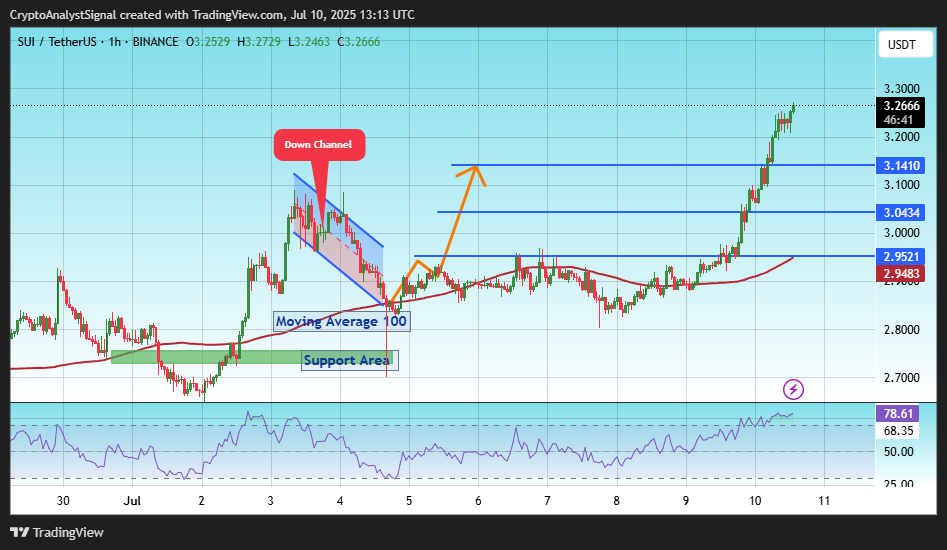The width and height of the screenshot is (947, 550).
Task: Click the date label 5 on time axis
Action: point(409,500)
